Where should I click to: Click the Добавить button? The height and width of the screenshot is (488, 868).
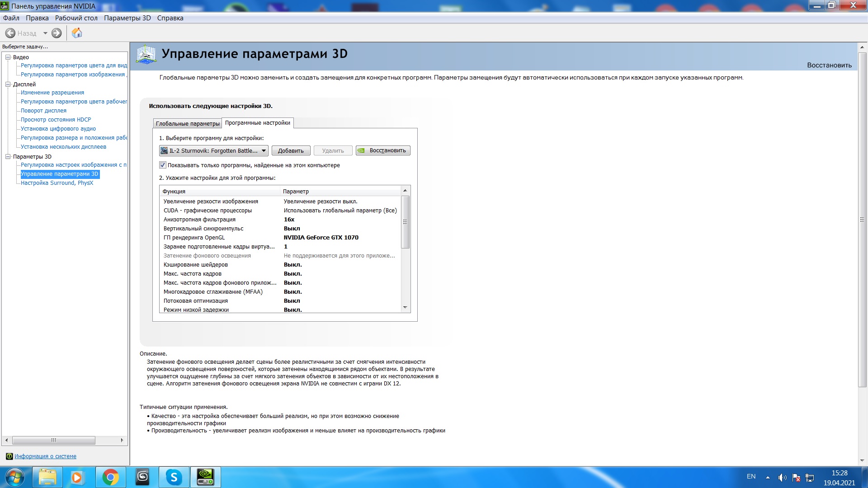coord(291,150)
